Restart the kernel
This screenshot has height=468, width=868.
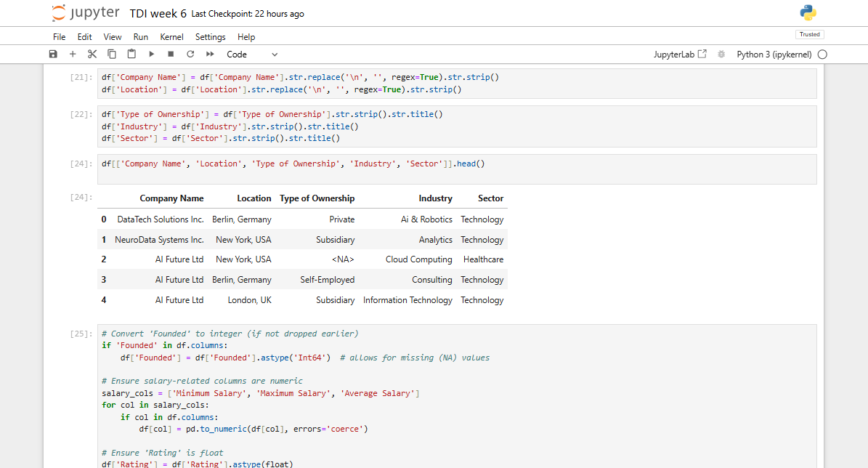(x=190, y=55)
